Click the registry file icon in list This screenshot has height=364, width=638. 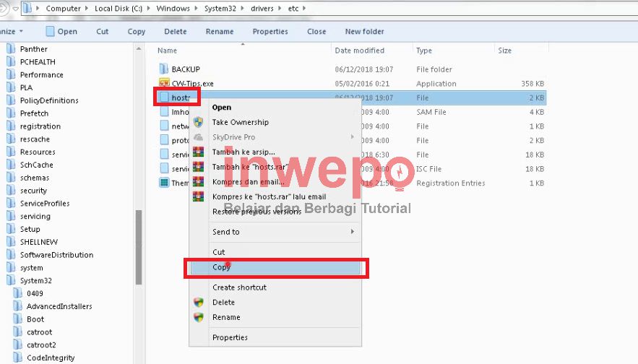pyautogui.click(x=164, y=183)
